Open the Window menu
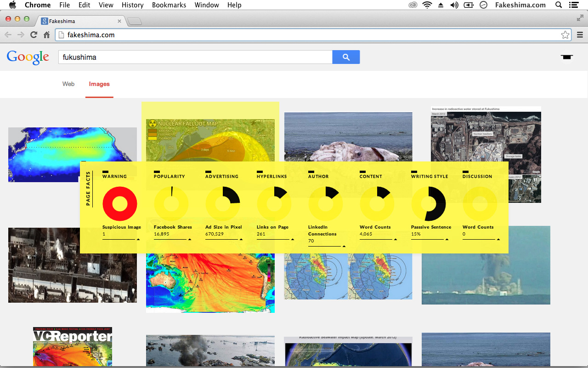 coord(207,5)
